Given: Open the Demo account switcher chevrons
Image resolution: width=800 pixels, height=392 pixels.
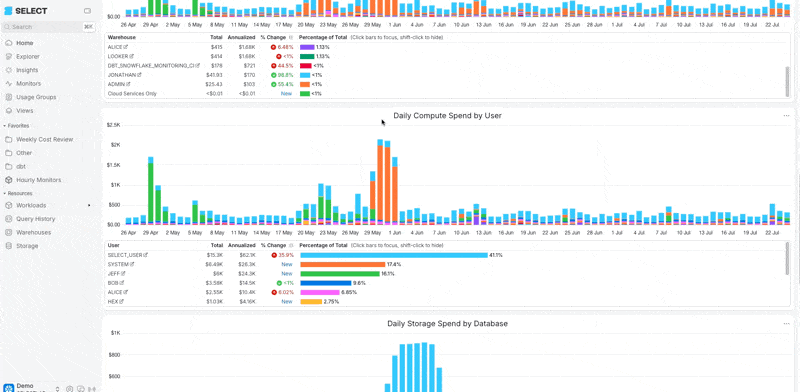Looking at the screenshot, I should 57,389.
